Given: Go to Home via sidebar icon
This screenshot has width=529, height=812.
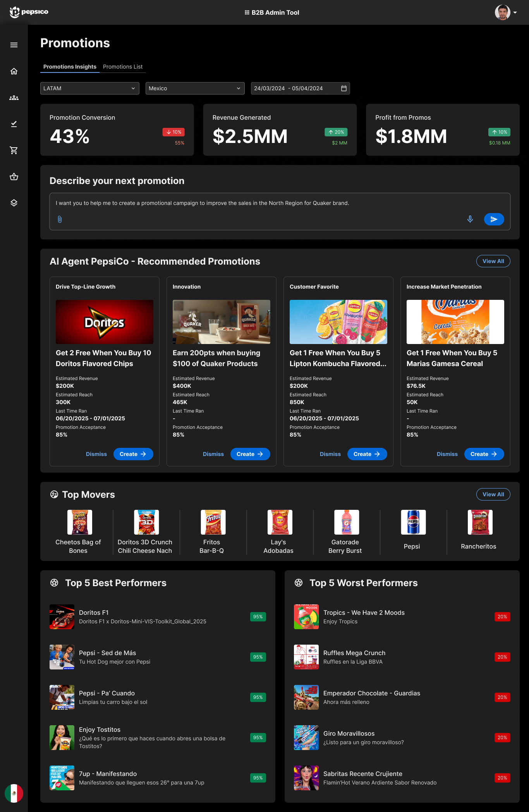Looking at the screenshot, I should pyautogui.click(x=14, y=71).
